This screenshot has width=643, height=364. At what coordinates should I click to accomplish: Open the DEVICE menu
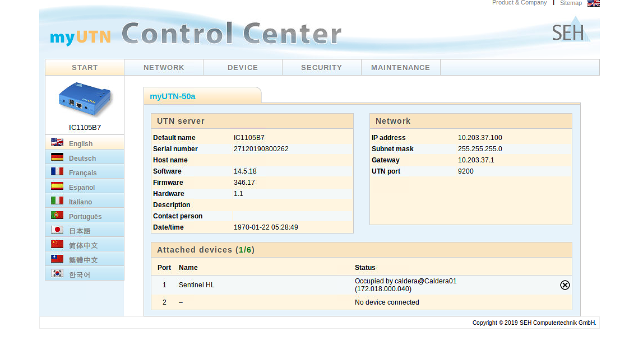coord(243,68)
